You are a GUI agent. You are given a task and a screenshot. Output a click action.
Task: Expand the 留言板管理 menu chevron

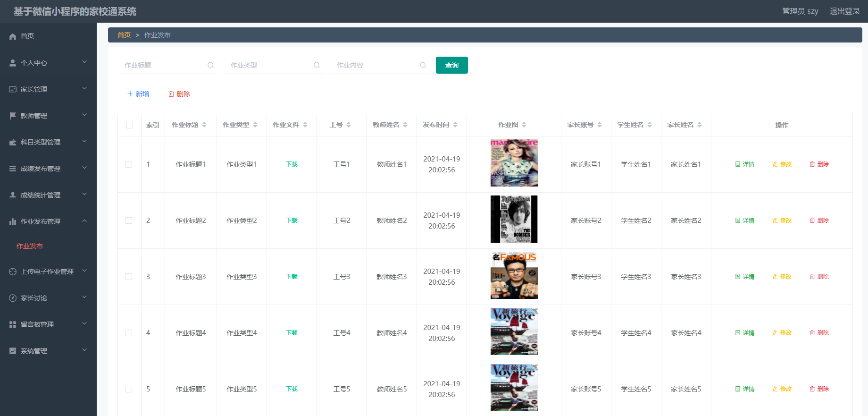[84, 323]
